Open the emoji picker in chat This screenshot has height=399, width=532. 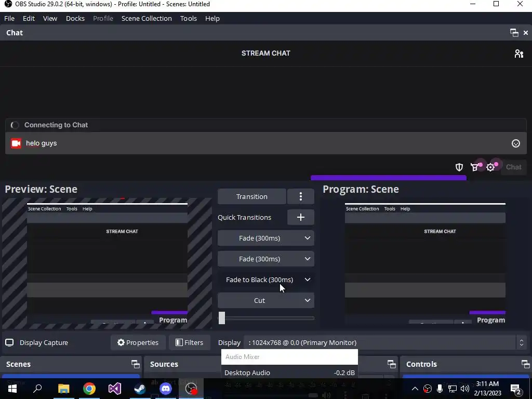point(516,143)
